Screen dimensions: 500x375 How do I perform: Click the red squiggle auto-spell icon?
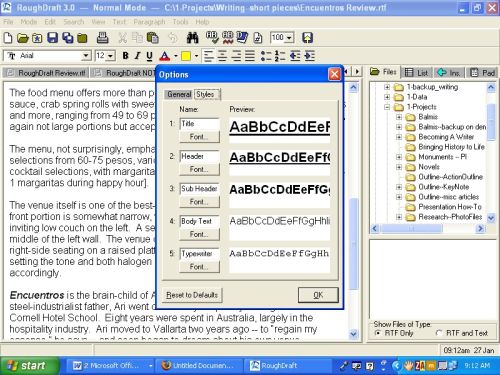pyautogui.click(x=228, y=37)
